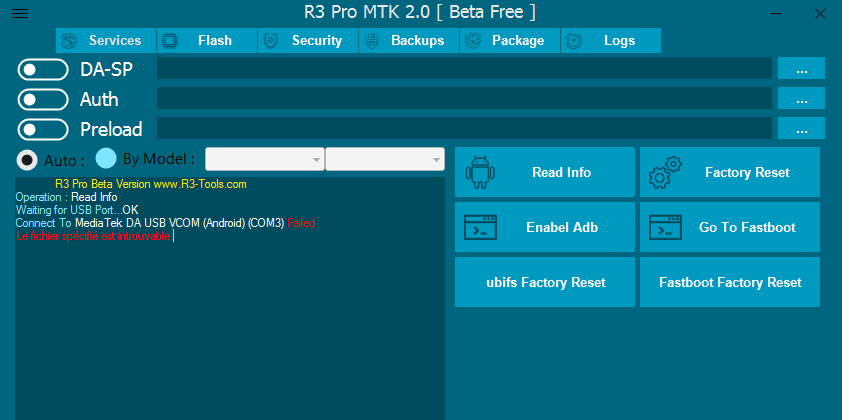Viewport: 842px width, 420px height.
Task: Browse for the Preload file with the ... button
Action: tap(801, 128)
